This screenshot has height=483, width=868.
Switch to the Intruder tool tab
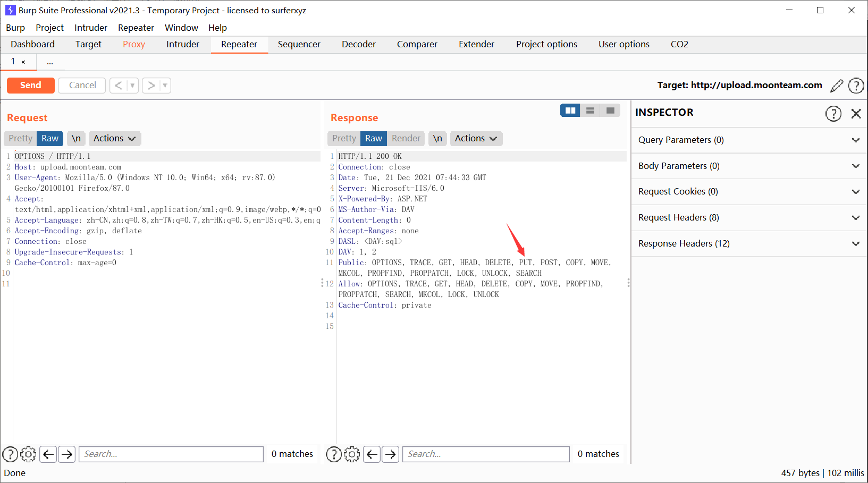coord(183,45)
